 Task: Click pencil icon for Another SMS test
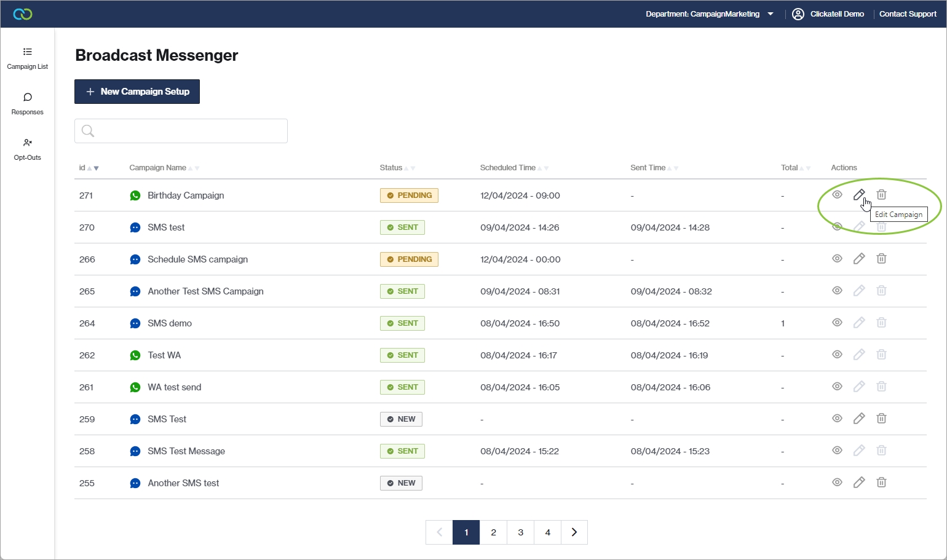pyautogui.click(x=858, y=483)
